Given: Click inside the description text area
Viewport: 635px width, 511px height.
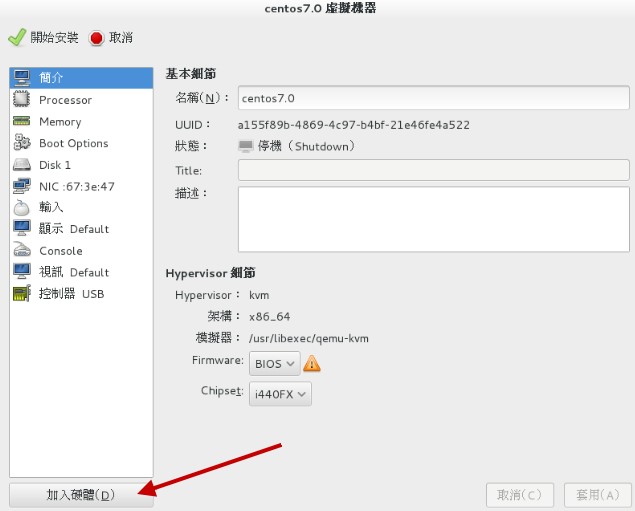Looking at the screenshot, I should (433, 219).
